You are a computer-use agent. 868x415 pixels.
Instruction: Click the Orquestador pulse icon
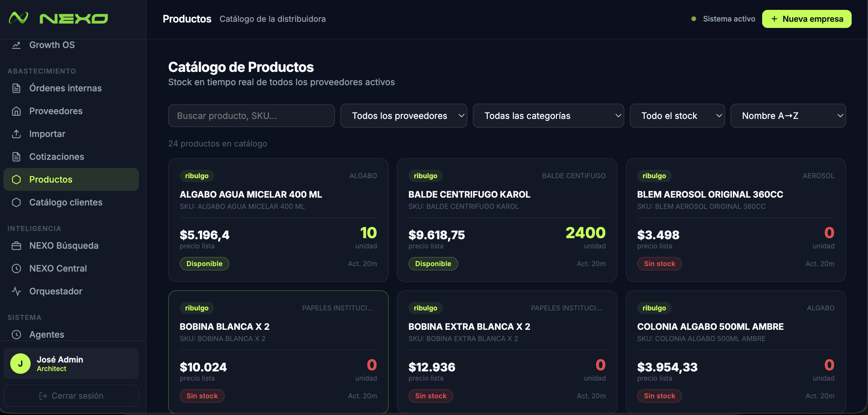click(16, 291)
